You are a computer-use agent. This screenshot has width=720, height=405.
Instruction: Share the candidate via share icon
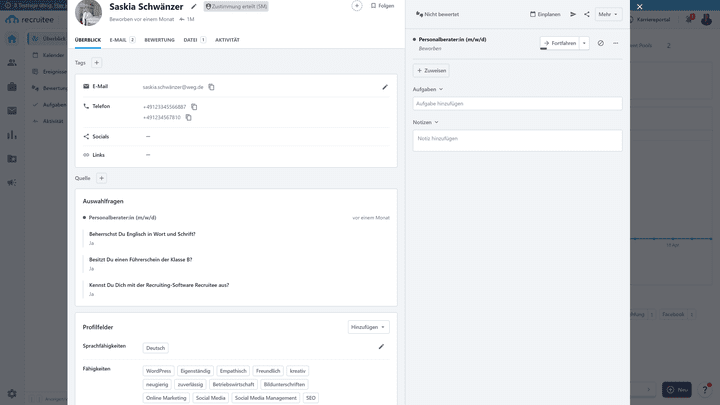(x=586, y=14)
